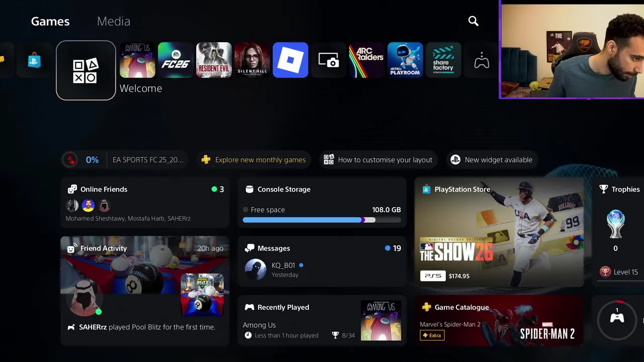Open the PlayStation Store bag icon

click(x=34, y=60)
